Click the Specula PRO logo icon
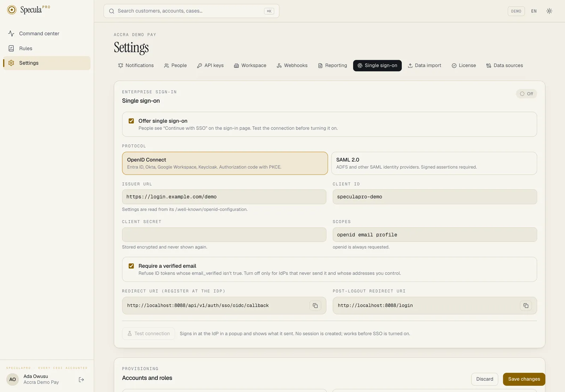Viewport: 565px width, 392px height. point(12,10)
